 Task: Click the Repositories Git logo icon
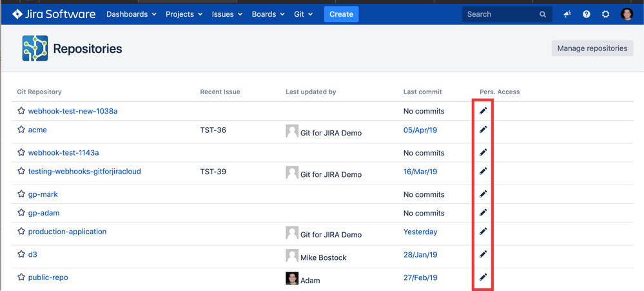click(x=35, y=48)
